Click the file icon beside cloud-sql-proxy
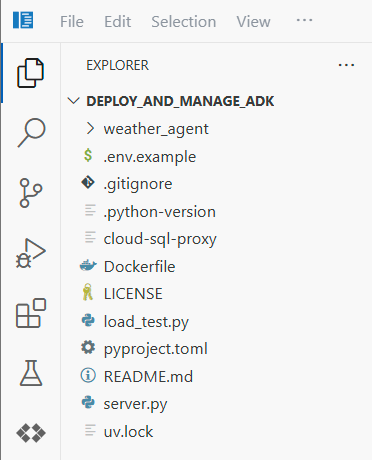 click(90, 237)
